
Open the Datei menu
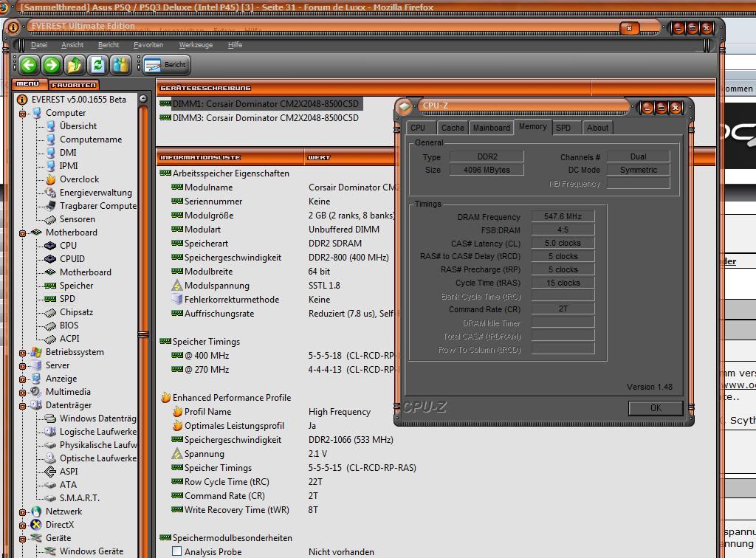point(39,45)
